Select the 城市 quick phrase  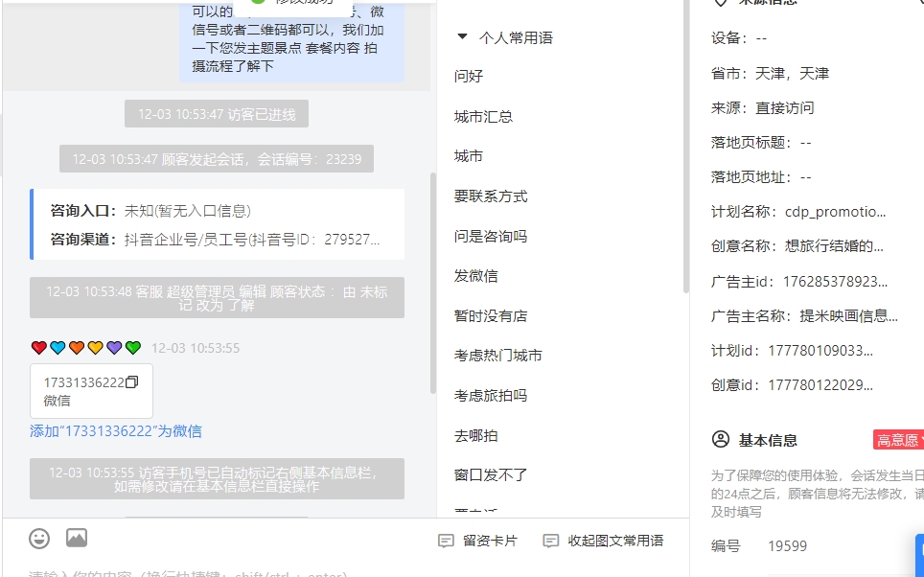point(469,156)
